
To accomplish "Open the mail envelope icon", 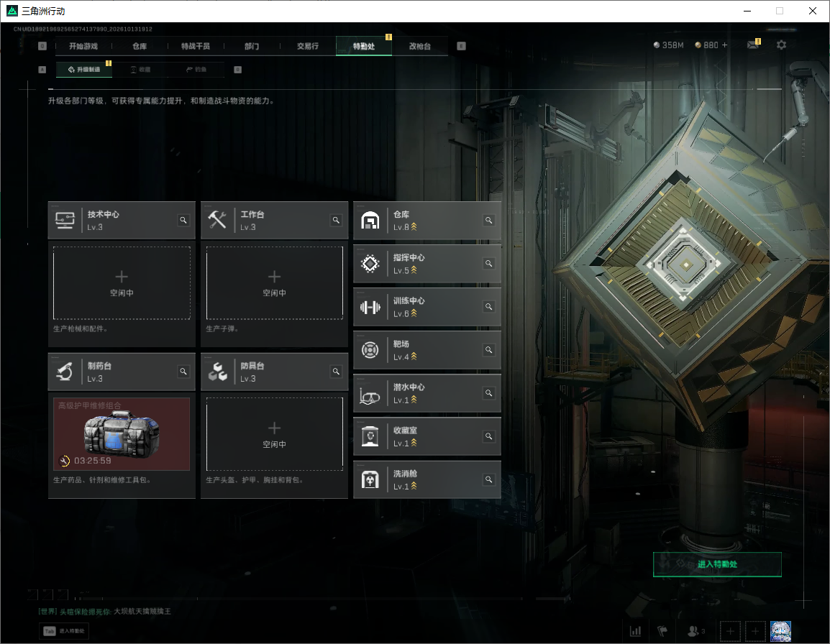I will [753, 45].
